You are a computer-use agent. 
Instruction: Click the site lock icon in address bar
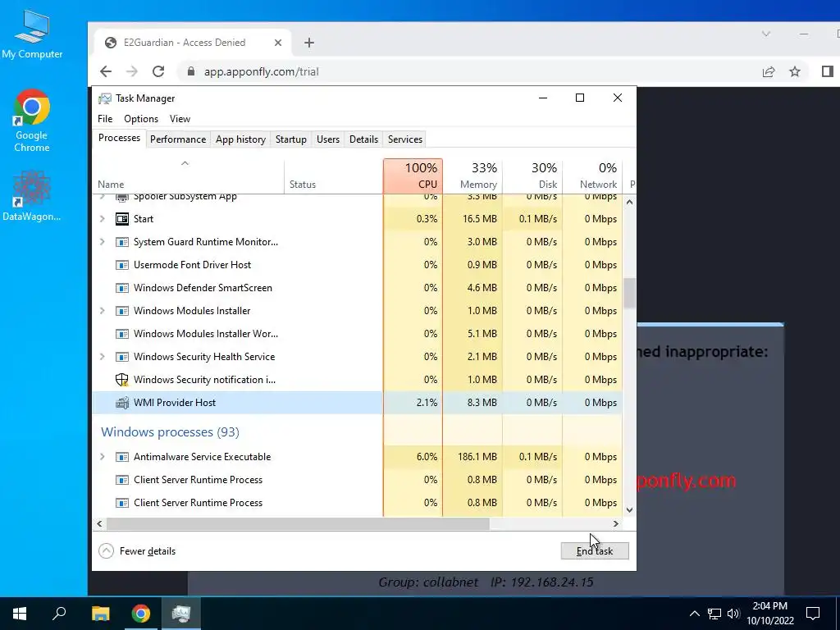190,71
